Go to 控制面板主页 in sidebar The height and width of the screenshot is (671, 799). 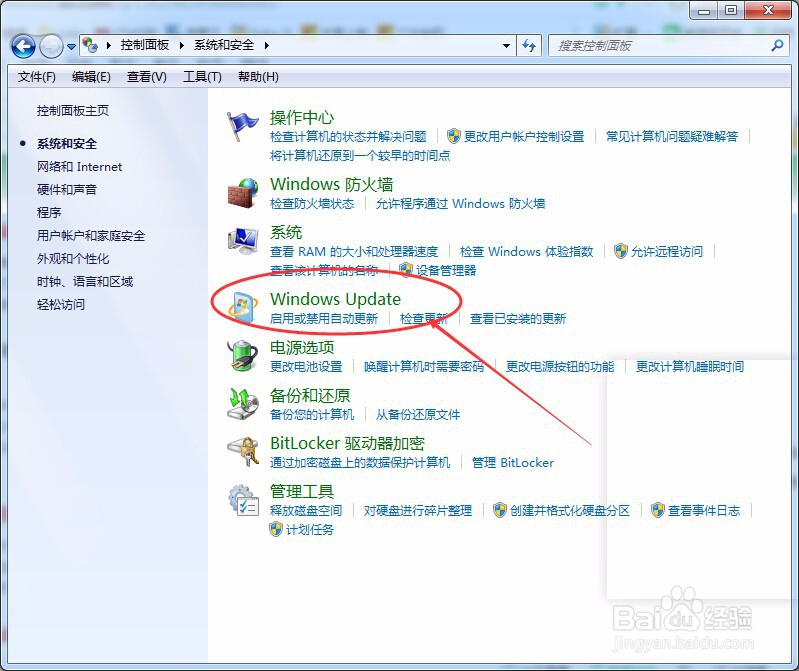point(73,111)
